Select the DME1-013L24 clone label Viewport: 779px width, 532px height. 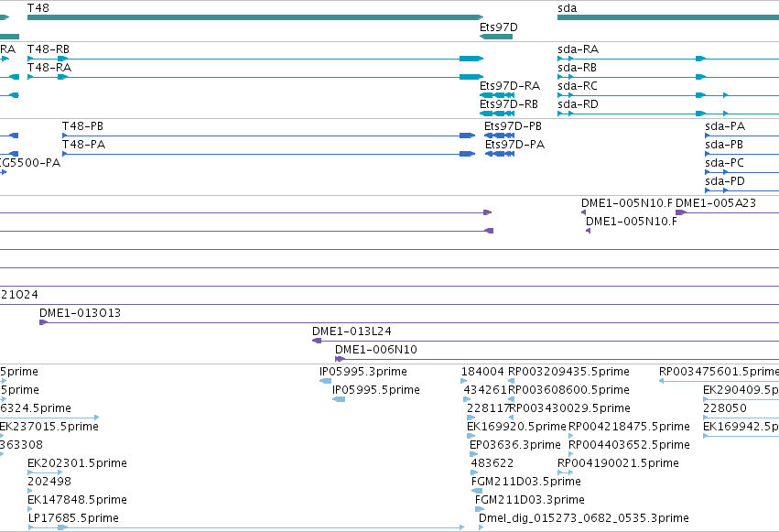(x=352, y=331)
